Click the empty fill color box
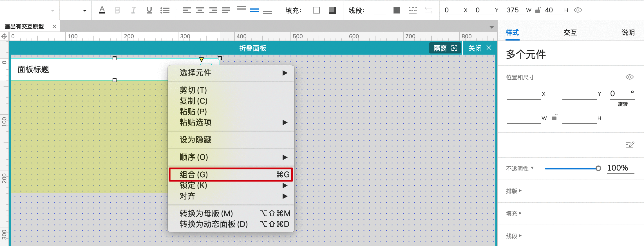 click(316, 10)
